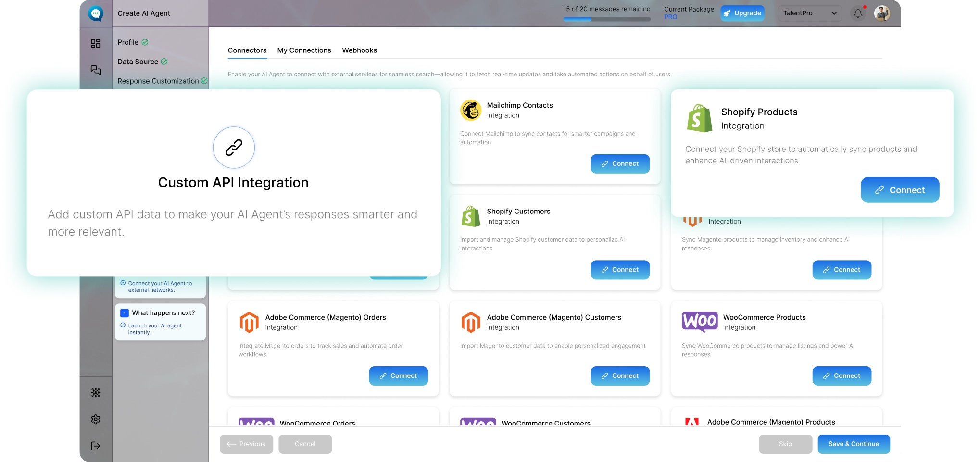Click the 'PRO' package label
Image resolution: width=980 pixels, height=462 pixels.
click(x=671, y=17)
